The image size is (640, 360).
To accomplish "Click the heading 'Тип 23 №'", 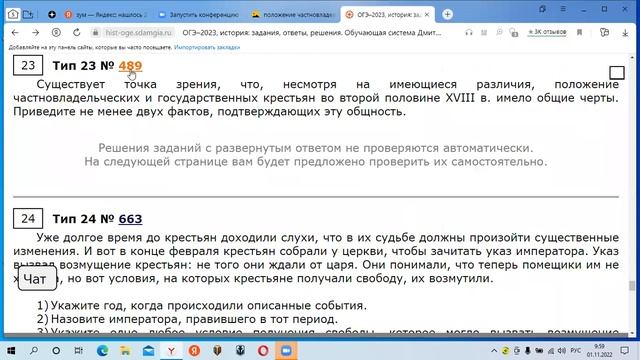I will 83,66.
